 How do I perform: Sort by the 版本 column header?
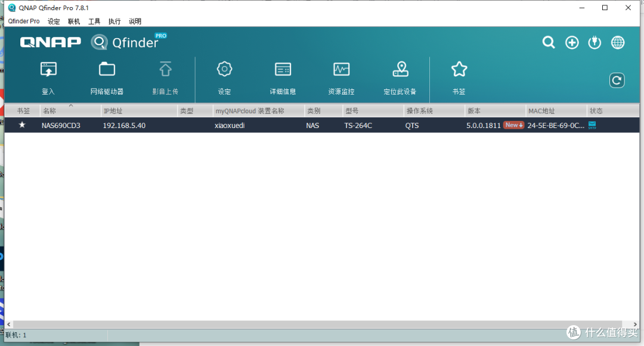[x=495, y=111]
